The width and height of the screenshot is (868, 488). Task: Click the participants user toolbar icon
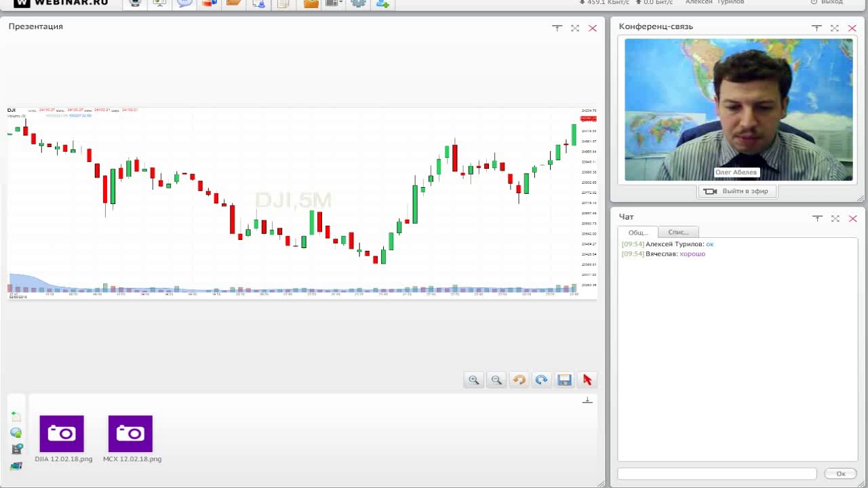[x=259, y=3]
